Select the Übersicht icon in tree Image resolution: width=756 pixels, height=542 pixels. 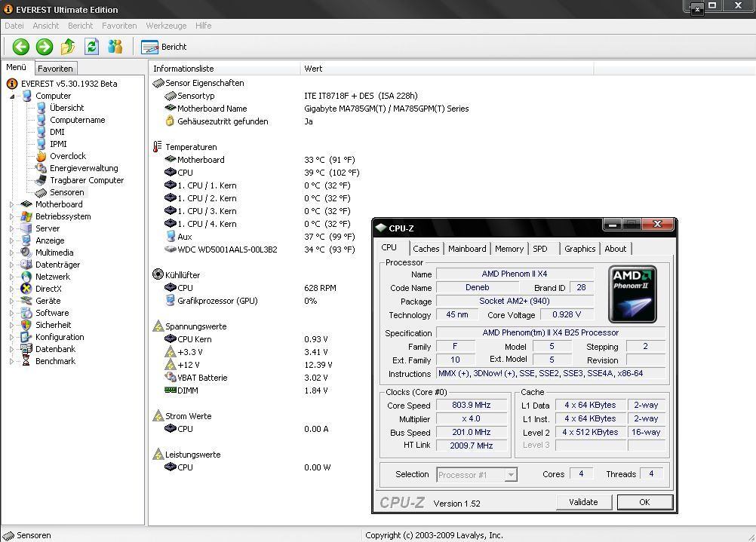[x=41, y=108]
